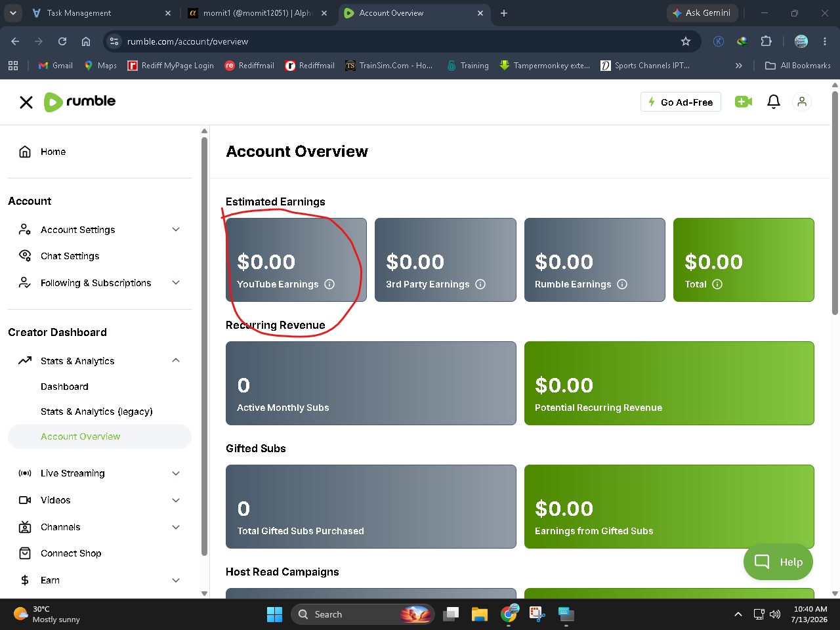
Task: Open All Bookmarks folder
Action: [798, 66]
